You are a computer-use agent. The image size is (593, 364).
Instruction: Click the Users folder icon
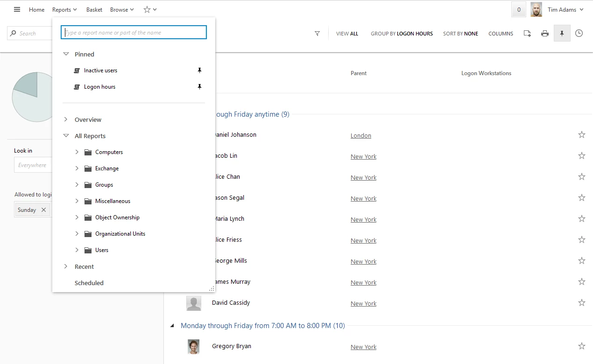(88, 250)
